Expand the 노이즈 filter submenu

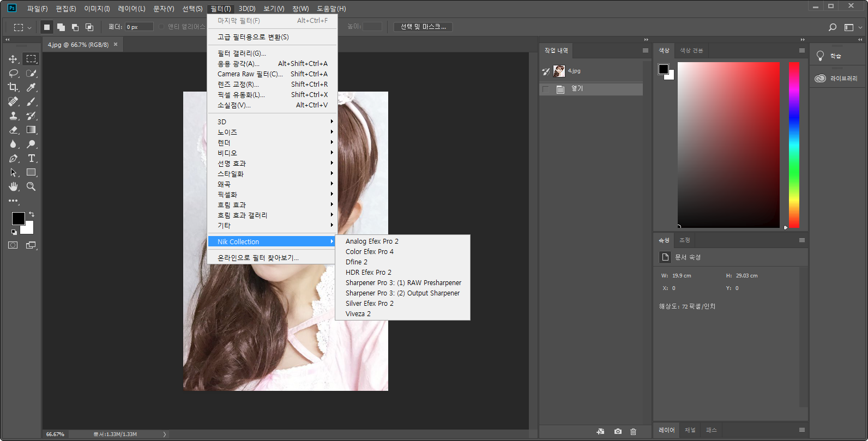click(x=273, y=132)
